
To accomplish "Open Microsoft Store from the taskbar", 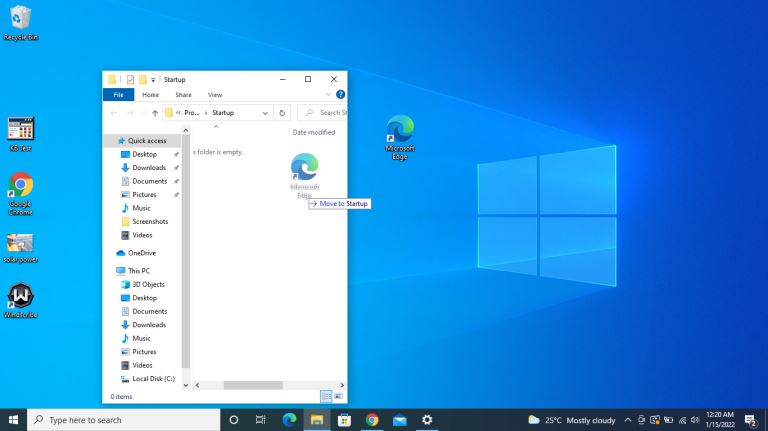I will pos(344,420).
